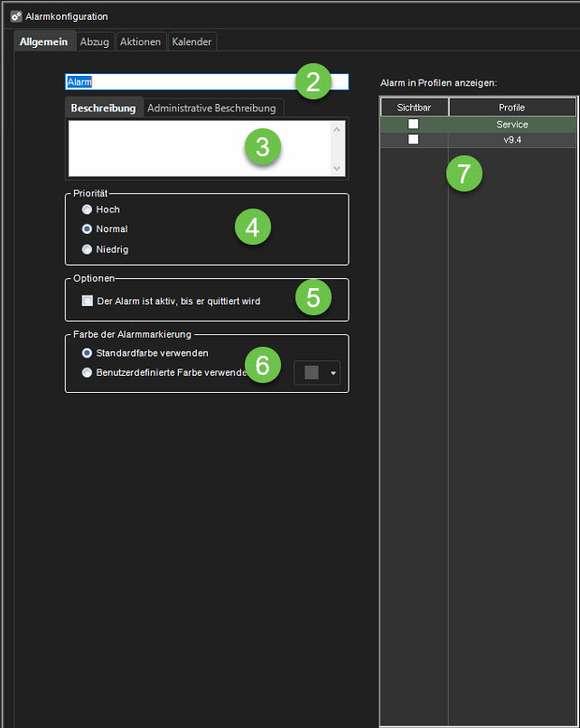Screen dimensions: 580x728
Task: Toggle Sichtbar checkbox for Service profile
Action: point(413,124)
